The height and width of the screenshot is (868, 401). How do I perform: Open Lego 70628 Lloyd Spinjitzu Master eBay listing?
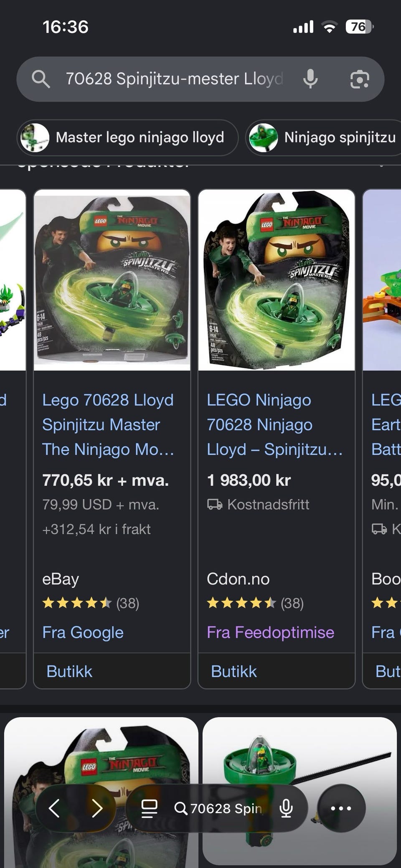[x=108, y=425]
